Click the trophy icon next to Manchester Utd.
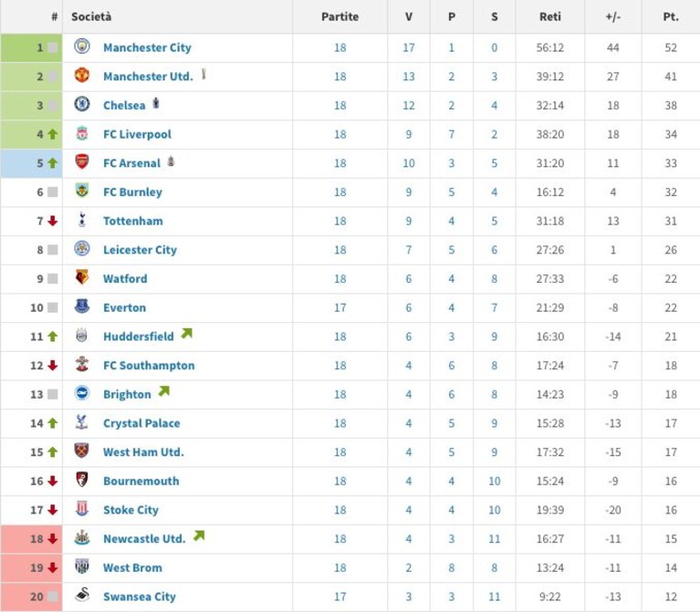The width and height of the screenshot is (700, 612). (204, 74)
